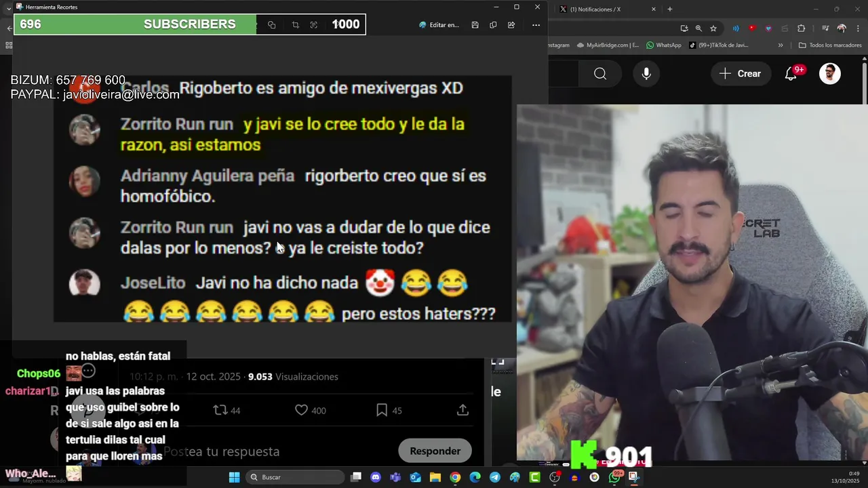Open the Chrome three-dot menu
The width and height of the screenshot is (868, 488).
click(858, 28)
